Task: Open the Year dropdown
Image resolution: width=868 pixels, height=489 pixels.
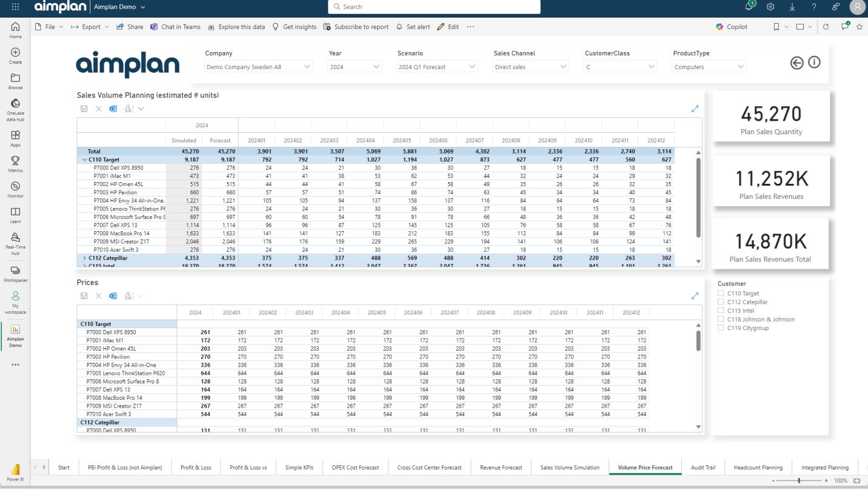Action: click(355, 67)
